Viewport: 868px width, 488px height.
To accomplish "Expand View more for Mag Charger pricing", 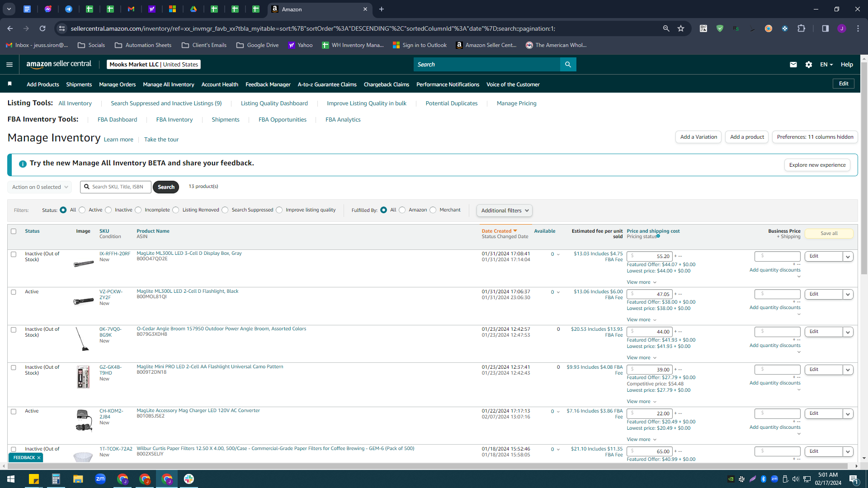I will pyautogui.click(x=642, y=440).
